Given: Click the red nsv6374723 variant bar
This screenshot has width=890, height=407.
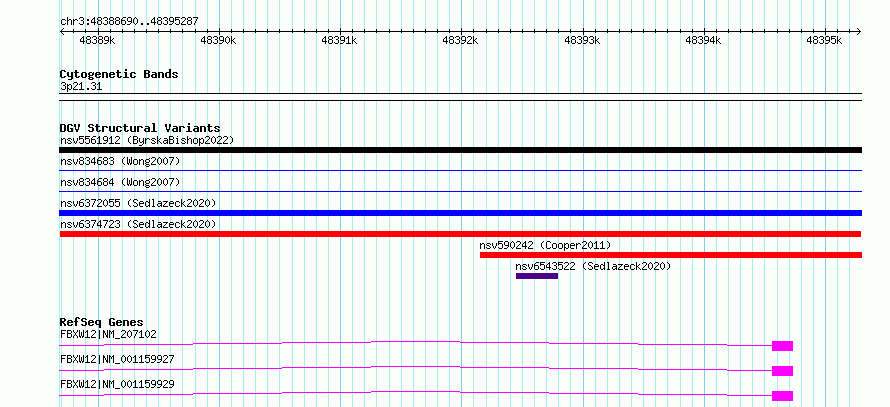Looking at the screenshot, I should point(460,234).
